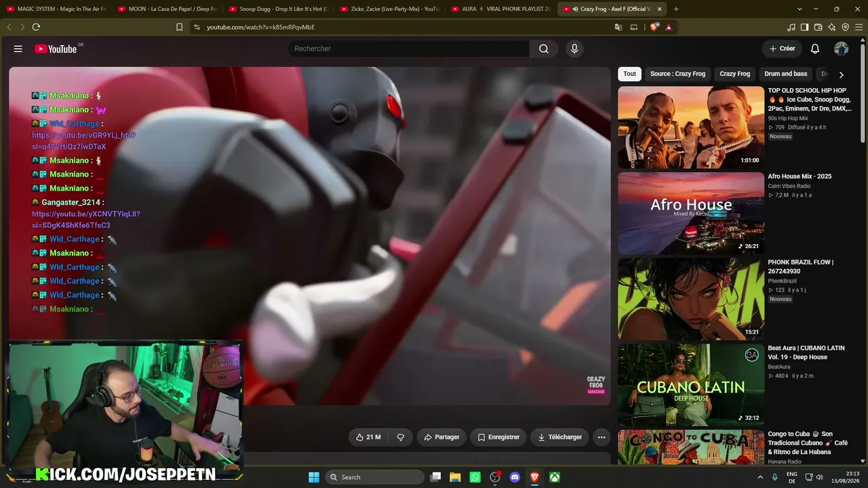This screenshot has width=868, height=488.
Task: Open Task View on the taskbar
Action: (436, 477)
